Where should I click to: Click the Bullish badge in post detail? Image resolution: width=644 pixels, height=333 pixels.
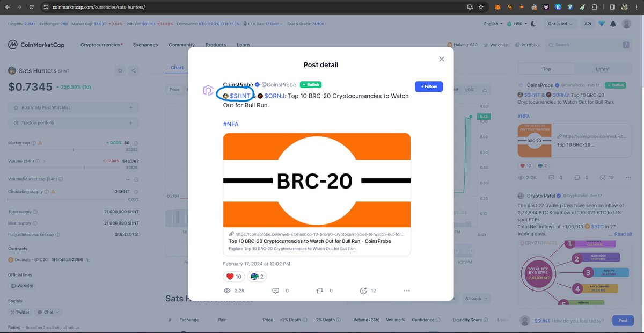point(311,84)
